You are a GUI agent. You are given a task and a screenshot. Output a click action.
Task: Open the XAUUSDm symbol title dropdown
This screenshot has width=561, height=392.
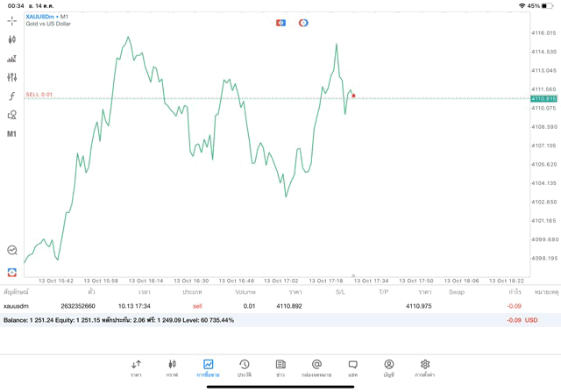[47, 17]
